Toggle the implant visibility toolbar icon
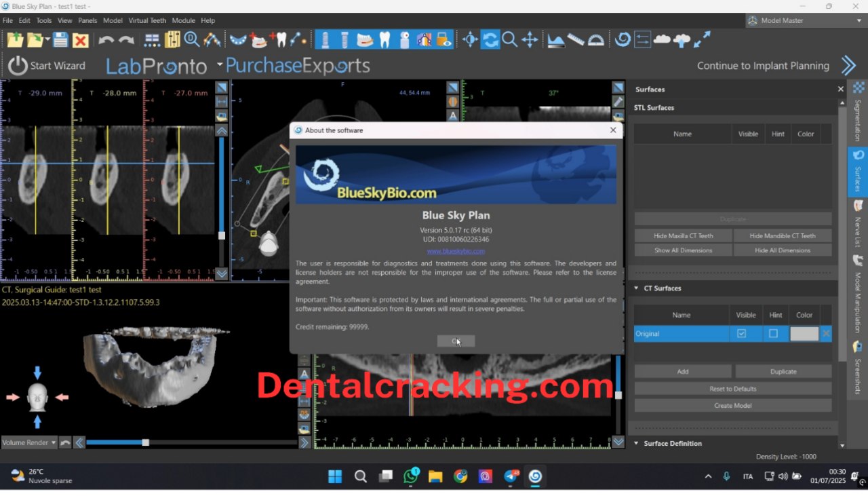The width and height of the screenshot is (868, 496). pyautogui.click(x=325, y=39)
